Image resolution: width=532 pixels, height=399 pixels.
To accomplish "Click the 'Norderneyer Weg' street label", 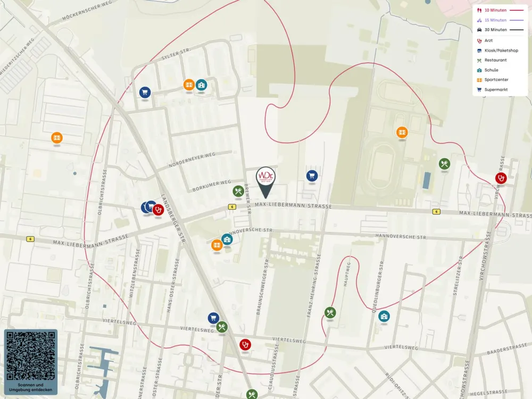I will click(192, 160).
